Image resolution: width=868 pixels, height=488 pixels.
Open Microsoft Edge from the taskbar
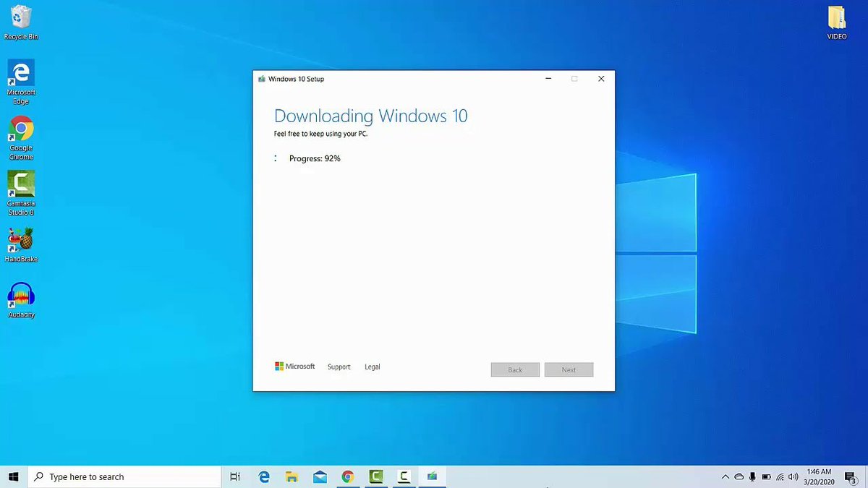(x=264, y=476)
